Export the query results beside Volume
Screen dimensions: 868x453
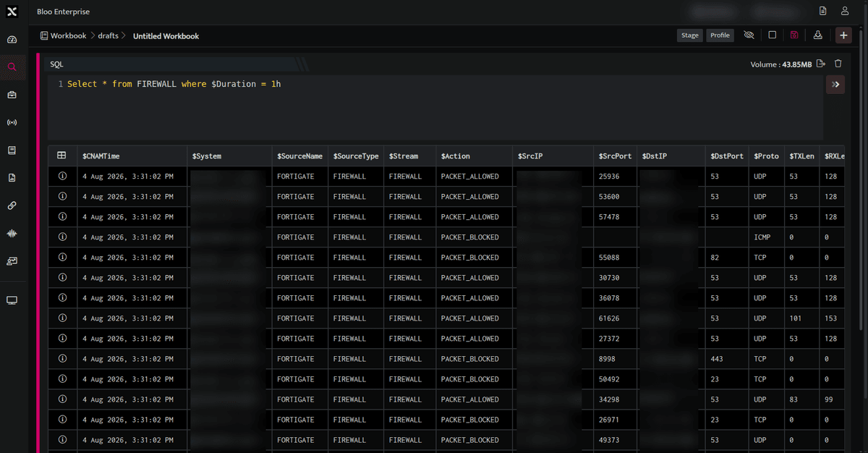821,64
